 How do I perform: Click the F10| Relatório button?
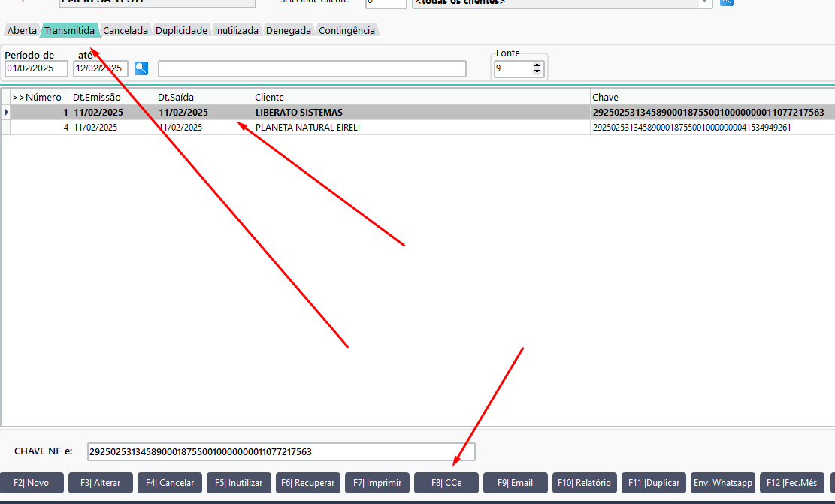(x=585, y=483)
